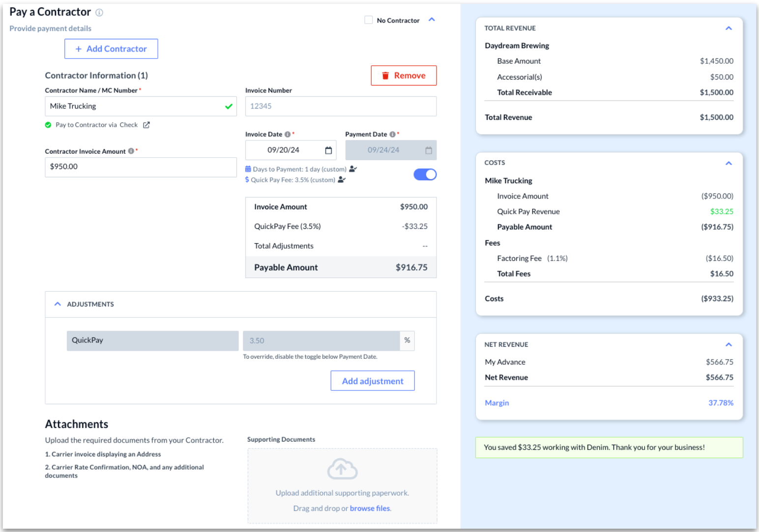Open Invoice Date calendar picker icon
The width and height of the screenshot is (759, 532).
pyautogui.click(x=328, y=150)
